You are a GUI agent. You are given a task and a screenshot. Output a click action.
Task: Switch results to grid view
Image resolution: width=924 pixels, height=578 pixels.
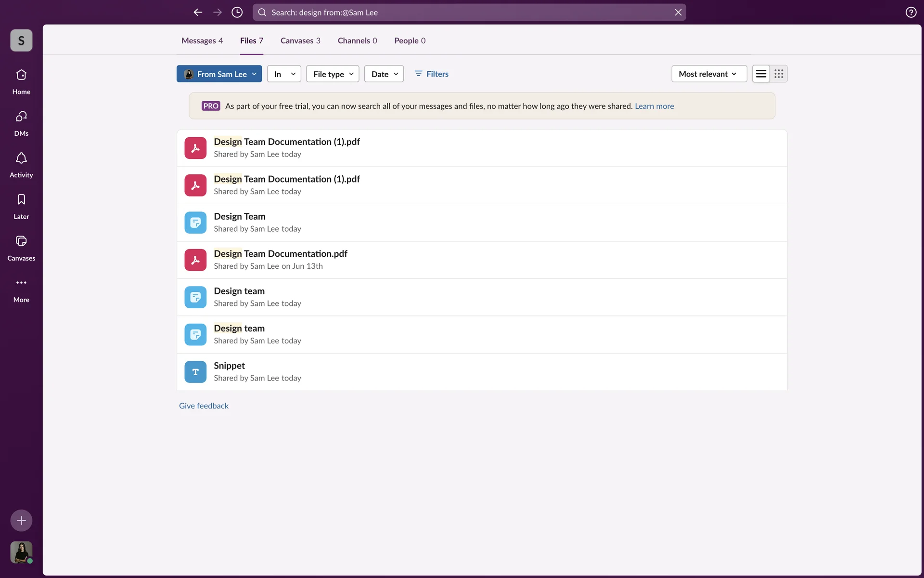pyautogui.click(x=779, y=74)
